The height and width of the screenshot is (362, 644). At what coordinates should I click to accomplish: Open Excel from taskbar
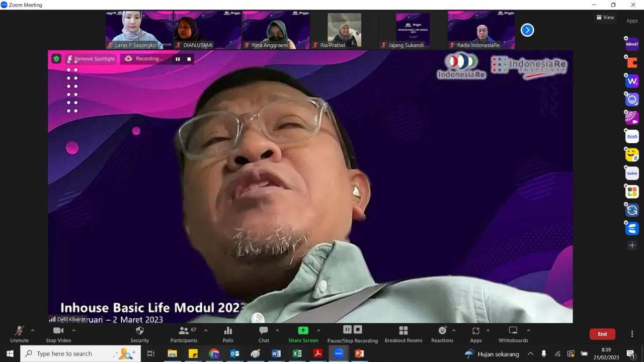297,353
